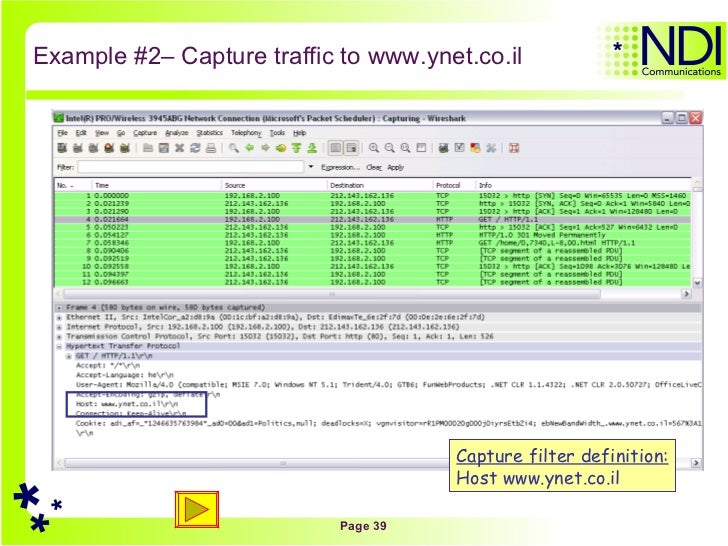Go to packet number icon
The image size is (728, 546).
pos(281,148)
